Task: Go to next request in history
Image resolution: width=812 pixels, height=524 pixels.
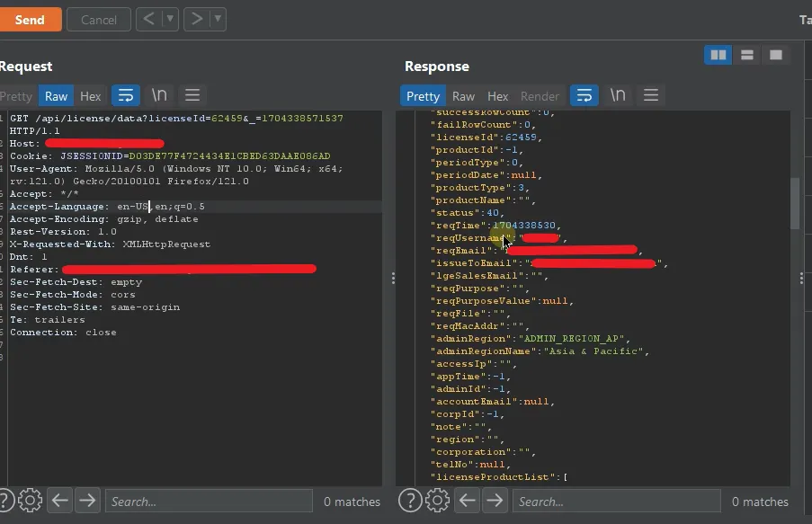Action: coord(197,19)
